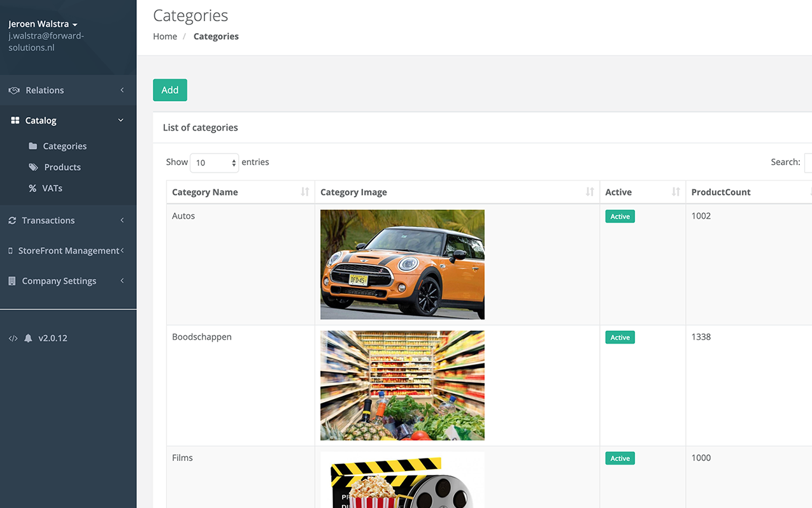812x508 pixels.
Task: Collapse the Catalog sidebar section
Action: coord(120,120)
